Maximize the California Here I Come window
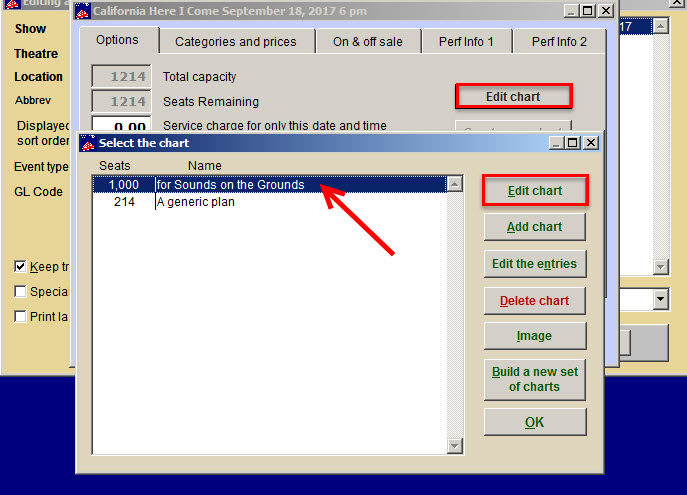 (588, 11)
